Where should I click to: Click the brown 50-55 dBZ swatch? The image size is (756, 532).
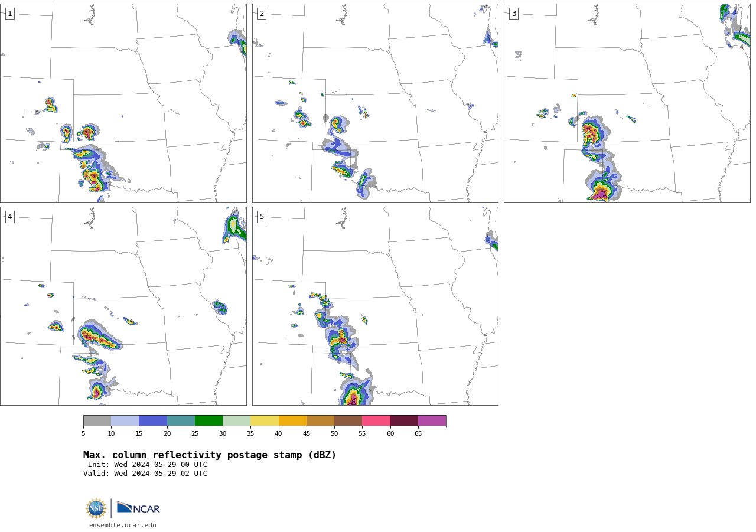point(348,421)
